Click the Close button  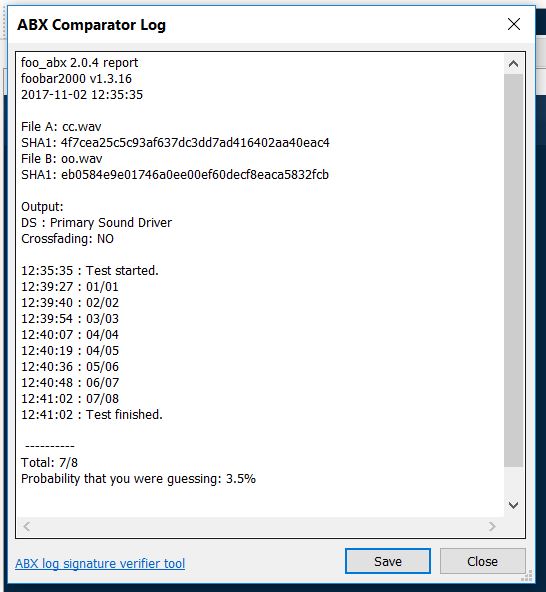(x=482, y=561)
